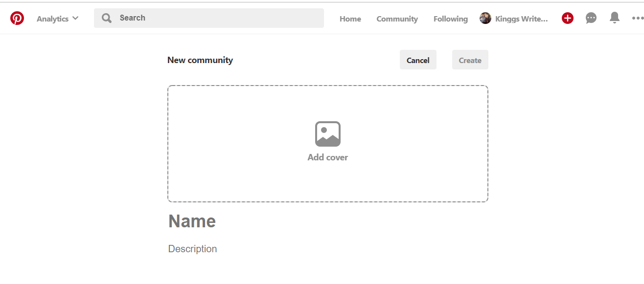
Task: Open the notifications bell icon
Action: 614,18
